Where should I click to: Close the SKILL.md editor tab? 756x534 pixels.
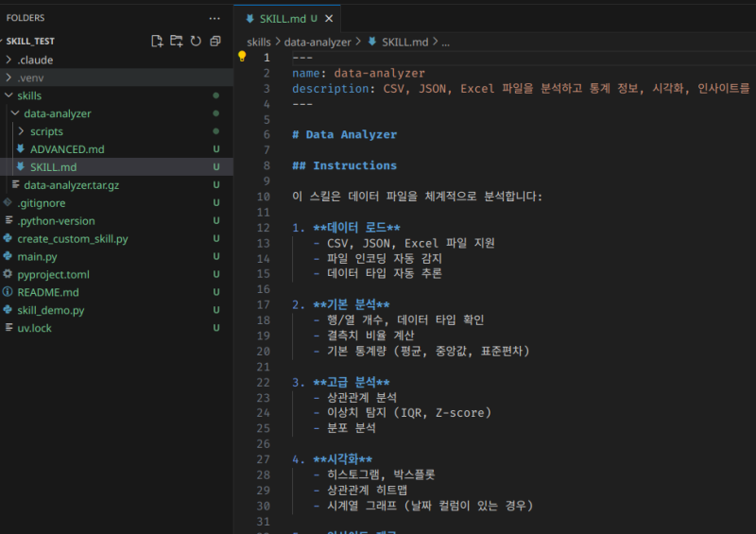tap(330, 18)
